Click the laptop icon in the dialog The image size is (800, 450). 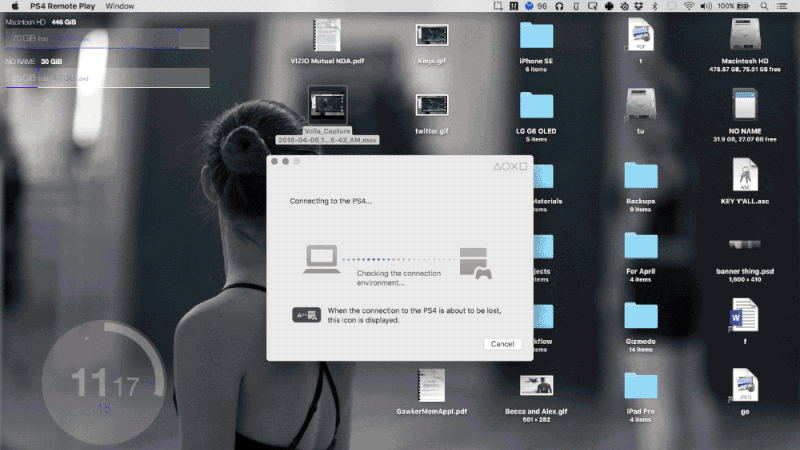click(320, 261)
